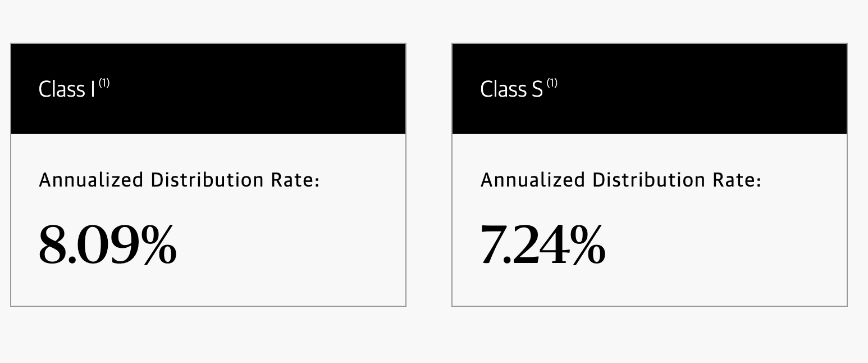This screenshot has width=868, height=363.
Task: Click the digit 8 in 8.09%
Action: tap(53, 244)
